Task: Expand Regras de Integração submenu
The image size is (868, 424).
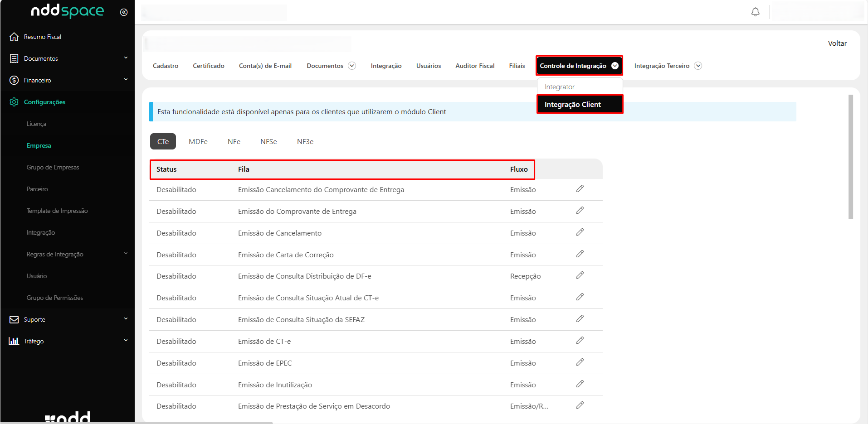Action: [126, 254]
